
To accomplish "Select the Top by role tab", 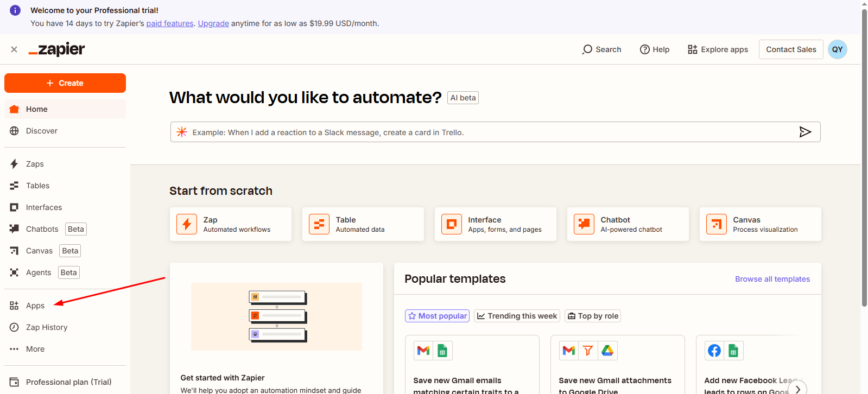I will 593,316.
